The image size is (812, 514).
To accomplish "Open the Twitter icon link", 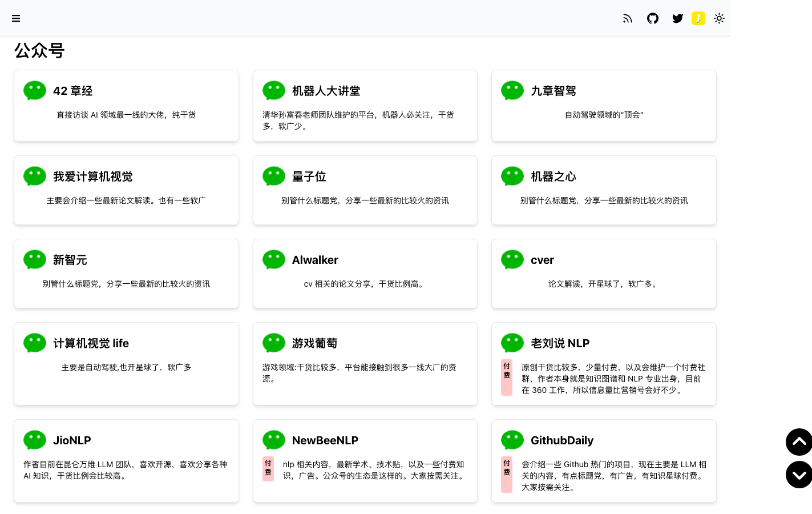I will point(678,18).
